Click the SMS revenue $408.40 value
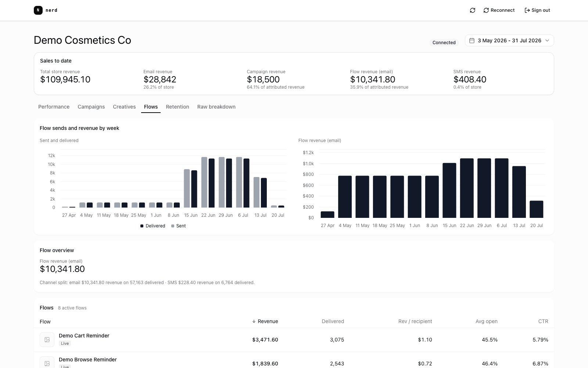This screenshot has width=588, height=368. click(470, 79)
